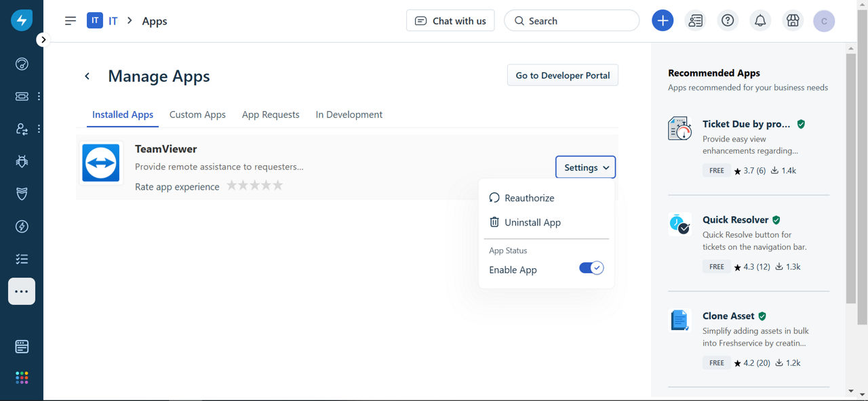Open the user profile avatar
The image size is (868, 401).
(824, 21)
